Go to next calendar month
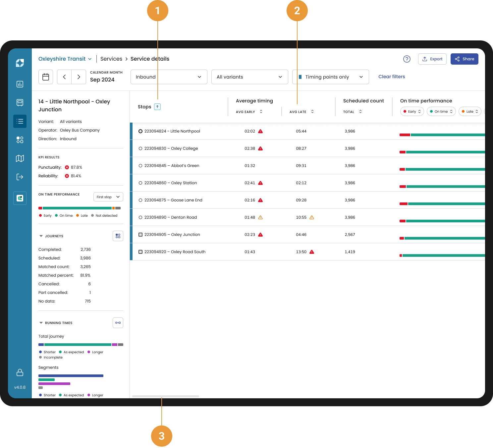This screenshot has width=493, height=448. 79,77
